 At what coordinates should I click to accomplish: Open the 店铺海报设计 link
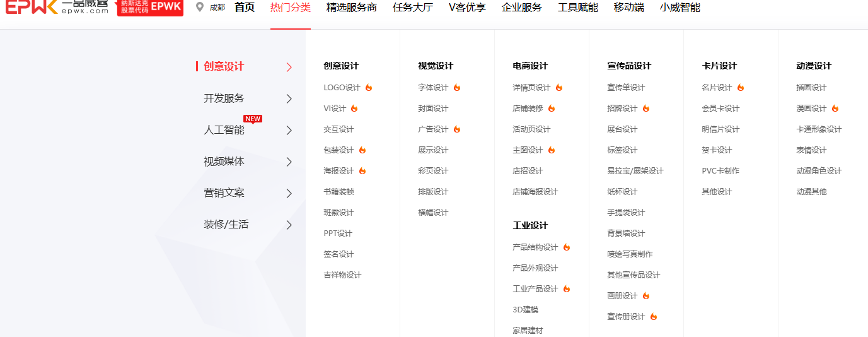pos(535,192)
